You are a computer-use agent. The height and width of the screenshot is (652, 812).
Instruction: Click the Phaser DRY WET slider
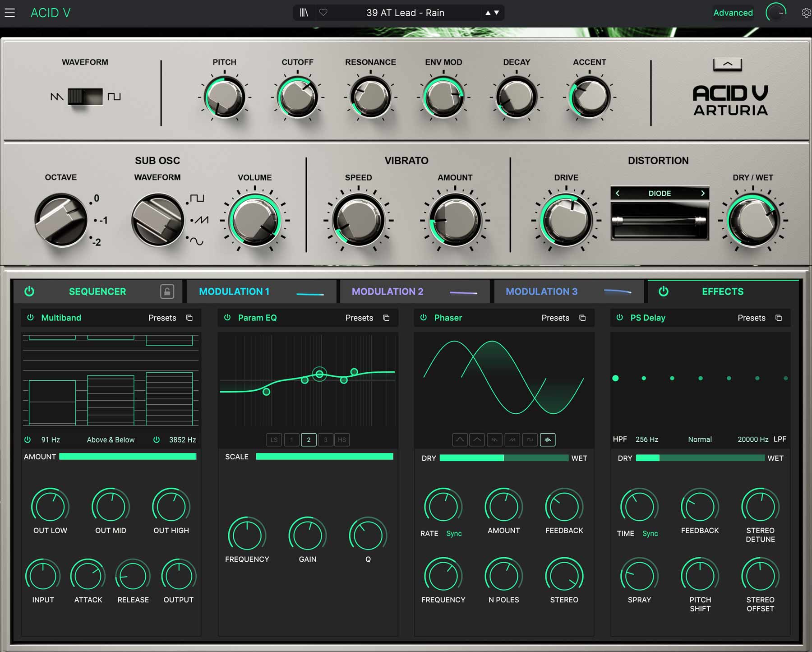[x=504, y=458]
